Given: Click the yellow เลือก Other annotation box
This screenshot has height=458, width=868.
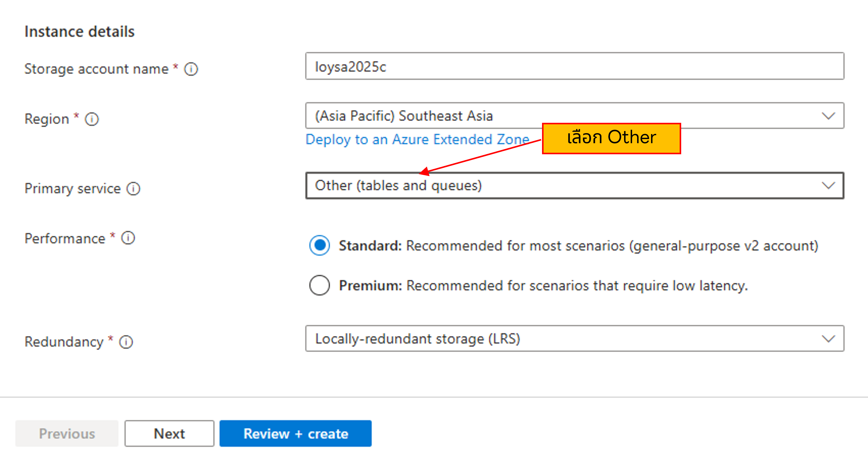Looking at the screenshot, I should tap(611, 138).
